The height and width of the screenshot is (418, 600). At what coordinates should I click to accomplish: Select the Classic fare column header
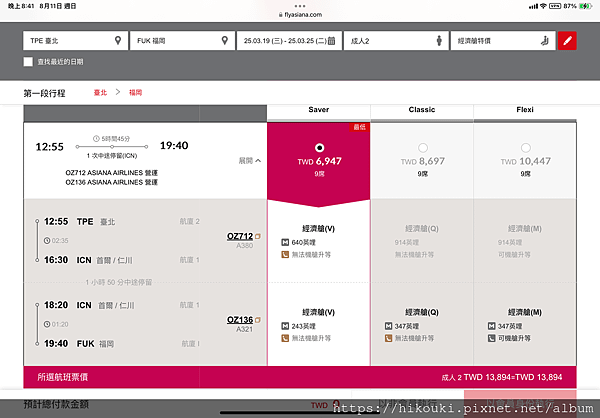[422, 112]
